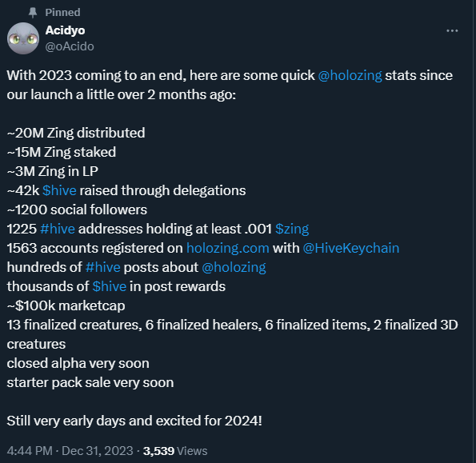Open @holozing mention after 'posts about'
476x463 pixels.
tap(234, 267)
